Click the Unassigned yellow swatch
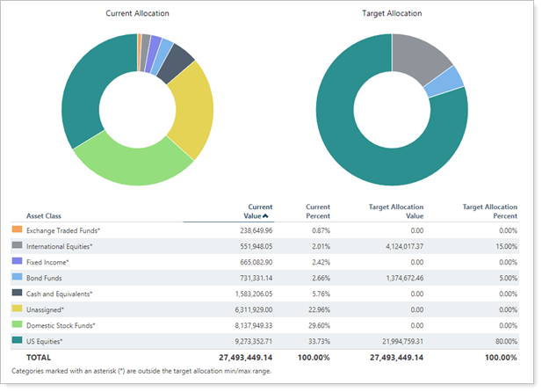 [18, 309]
